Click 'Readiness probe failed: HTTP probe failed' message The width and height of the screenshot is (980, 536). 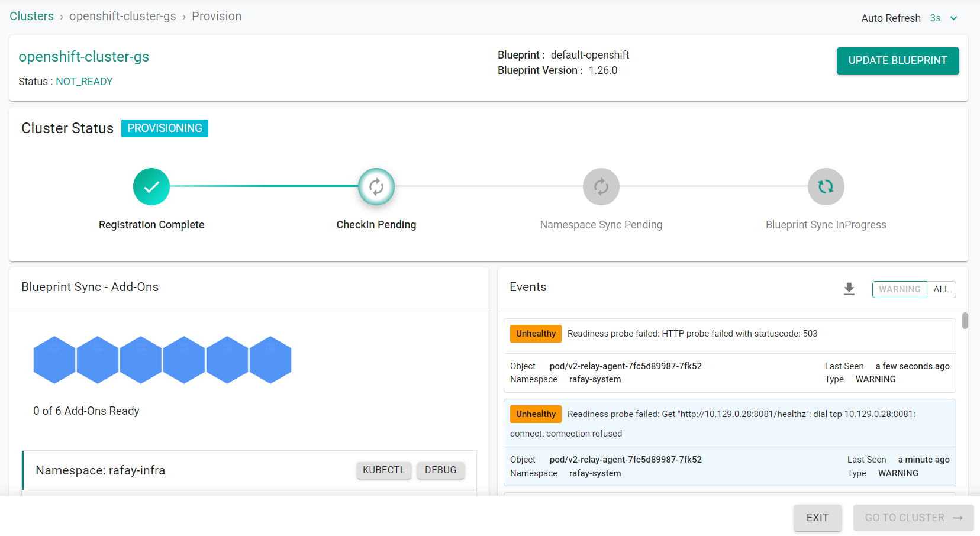click(x=692, y=334)
